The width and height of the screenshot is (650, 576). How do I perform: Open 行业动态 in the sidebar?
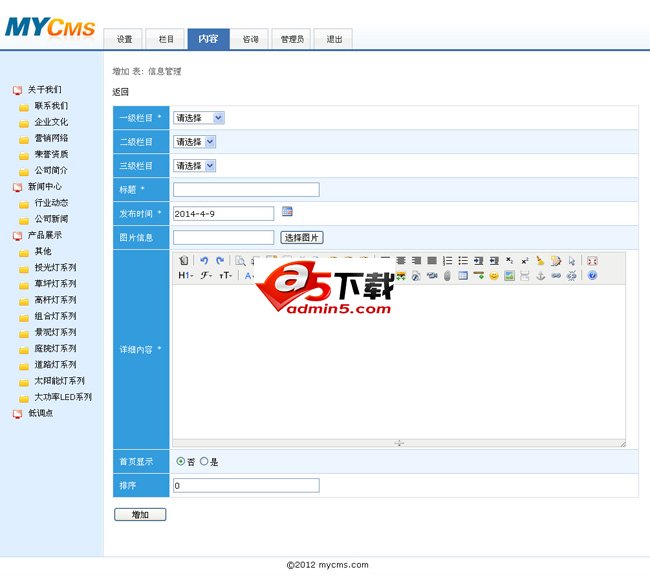pyautogui.click(x=51, y=203)
